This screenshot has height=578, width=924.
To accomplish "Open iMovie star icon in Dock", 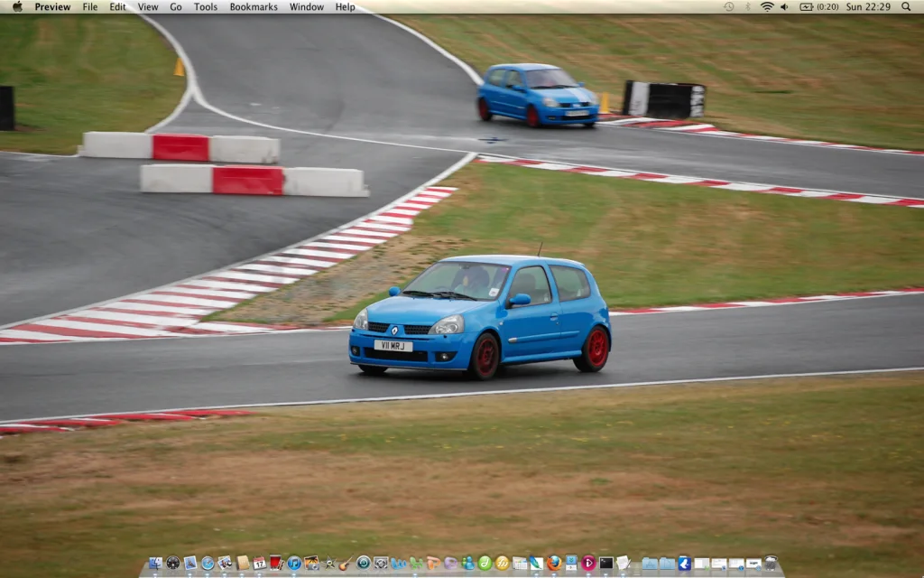I will [328, 564].
